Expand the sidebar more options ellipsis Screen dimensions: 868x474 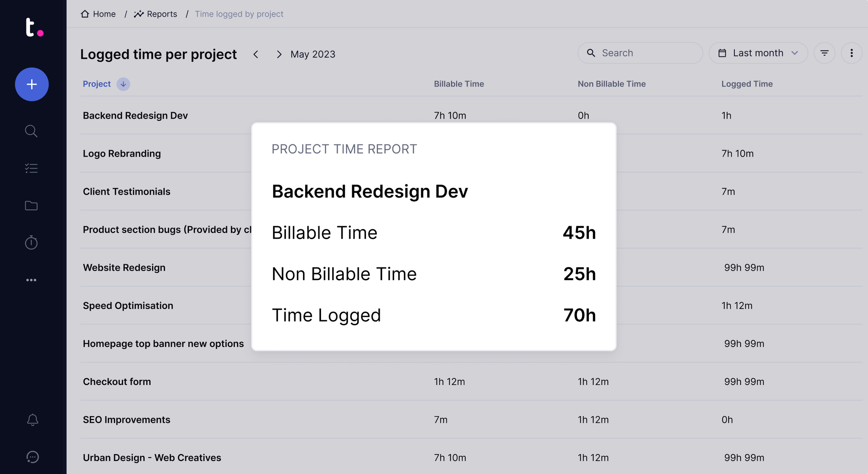31,280
